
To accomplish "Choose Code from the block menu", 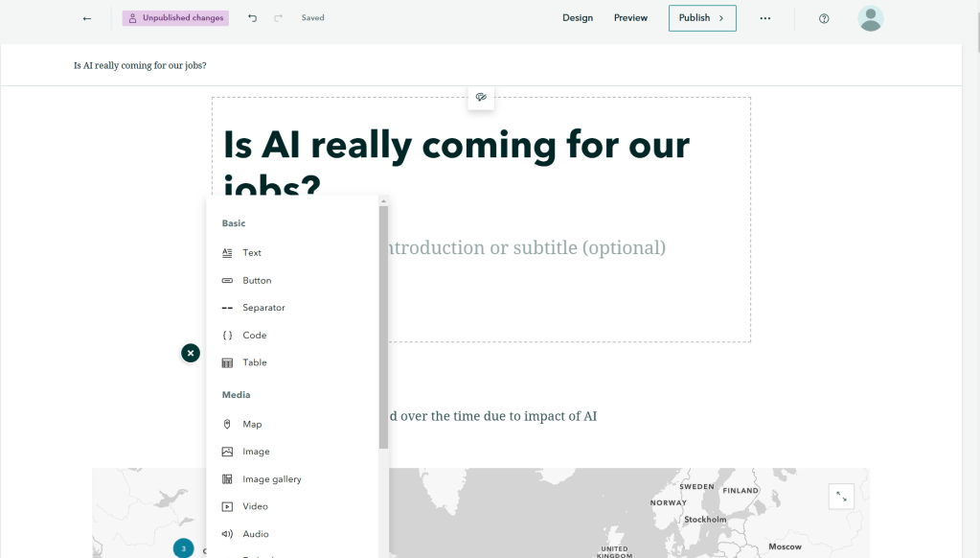I will tap(254, 336).
